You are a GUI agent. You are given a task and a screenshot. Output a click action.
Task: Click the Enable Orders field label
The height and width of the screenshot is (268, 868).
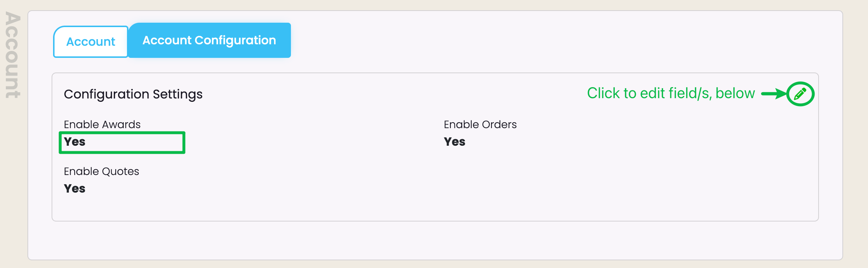(x=480, y=124)
